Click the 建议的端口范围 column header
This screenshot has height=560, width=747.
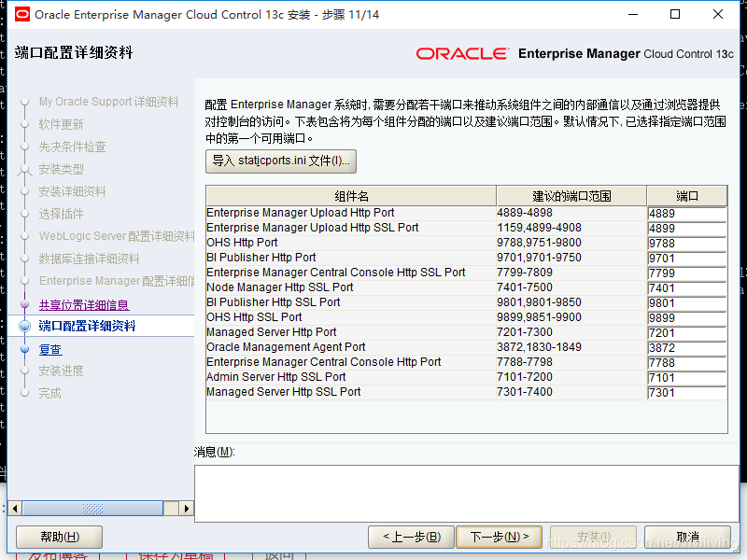(571, 196)
